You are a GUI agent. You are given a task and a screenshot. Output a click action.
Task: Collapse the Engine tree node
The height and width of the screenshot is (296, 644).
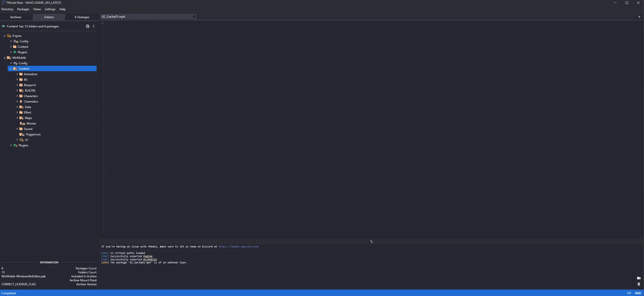[x=4, y=36]
